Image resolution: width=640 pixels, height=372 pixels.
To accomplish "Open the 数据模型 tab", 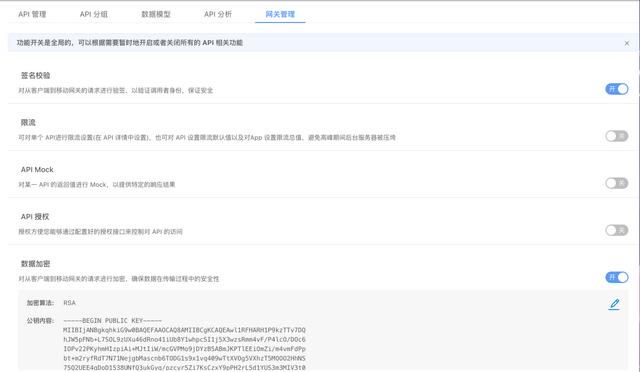I will [156, 14].
